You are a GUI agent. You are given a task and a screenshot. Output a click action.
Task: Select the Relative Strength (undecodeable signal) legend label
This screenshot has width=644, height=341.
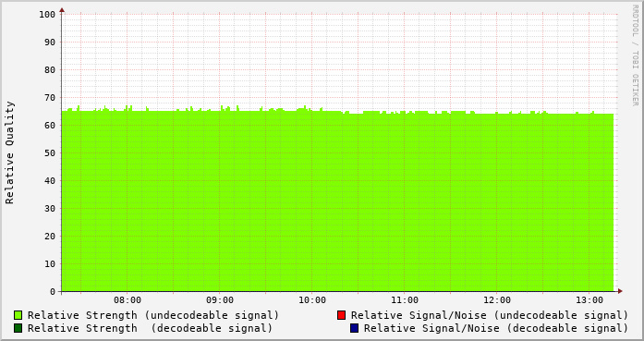coord(153,315)
